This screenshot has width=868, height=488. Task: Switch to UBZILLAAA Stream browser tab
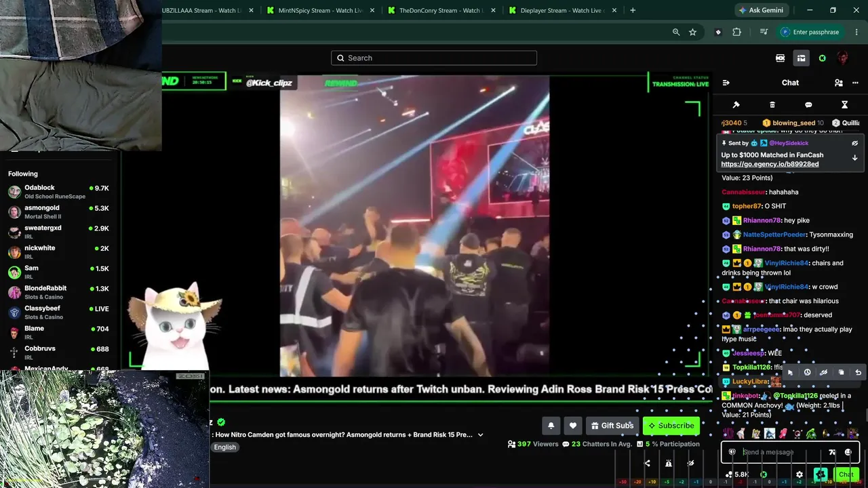[200, 11]
